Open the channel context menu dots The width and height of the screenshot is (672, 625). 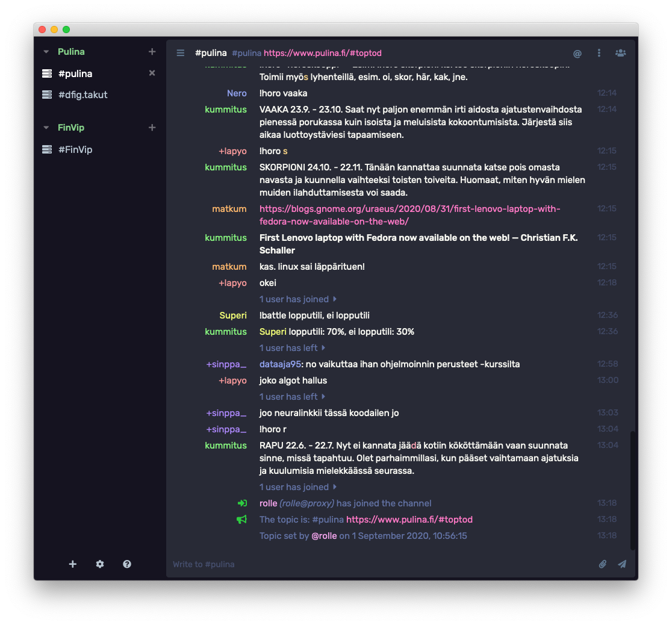coord(599,53)
